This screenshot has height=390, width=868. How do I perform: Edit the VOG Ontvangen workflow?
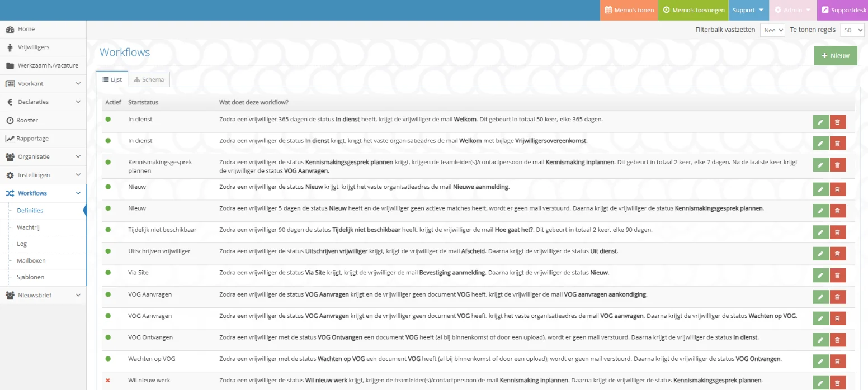point(820,340)
